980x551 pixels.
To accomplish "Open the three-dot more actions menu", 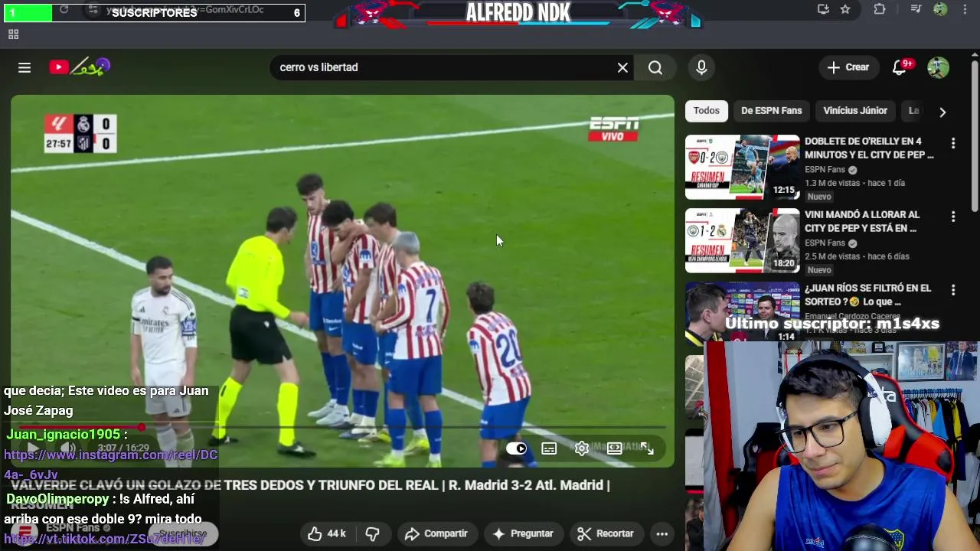I will click(x=662, y=533).
